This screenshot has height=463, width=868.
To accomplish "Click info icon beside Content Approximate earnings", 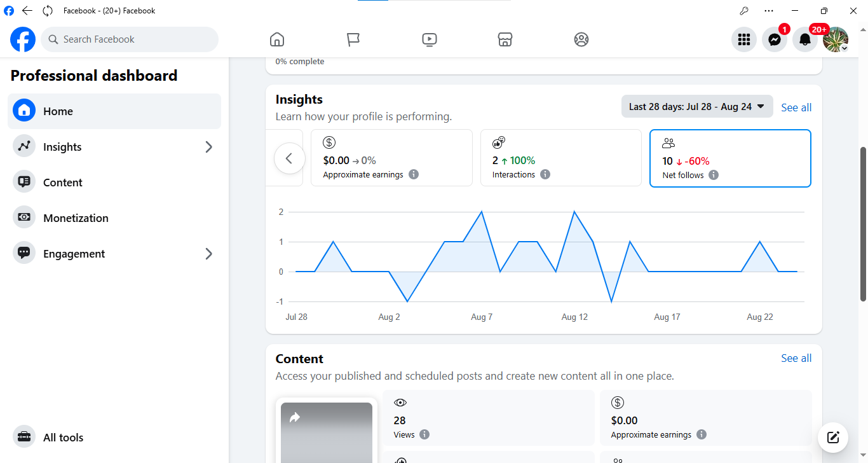I will [702, 434].
